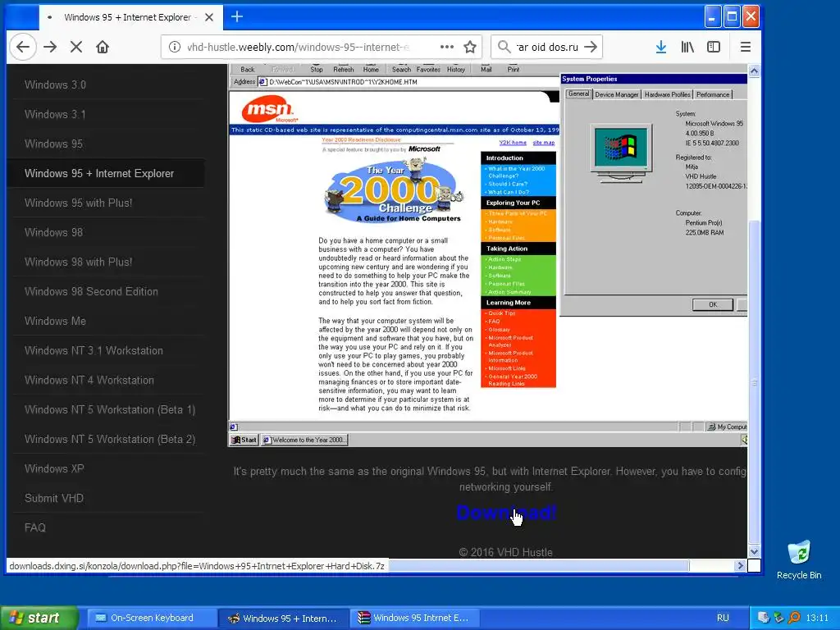Viewport: 840px width, 630px height.
Task: Minimize the Firefox window
Action: (712, 17)
